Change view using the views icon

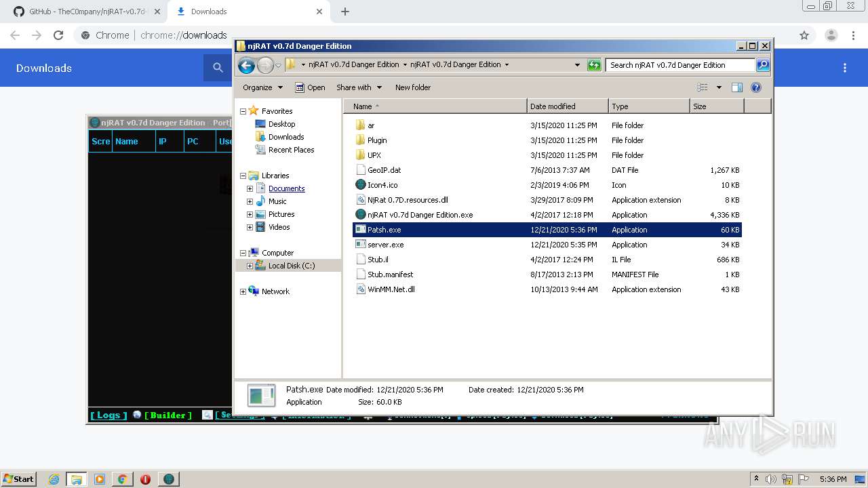click(703, 87)
